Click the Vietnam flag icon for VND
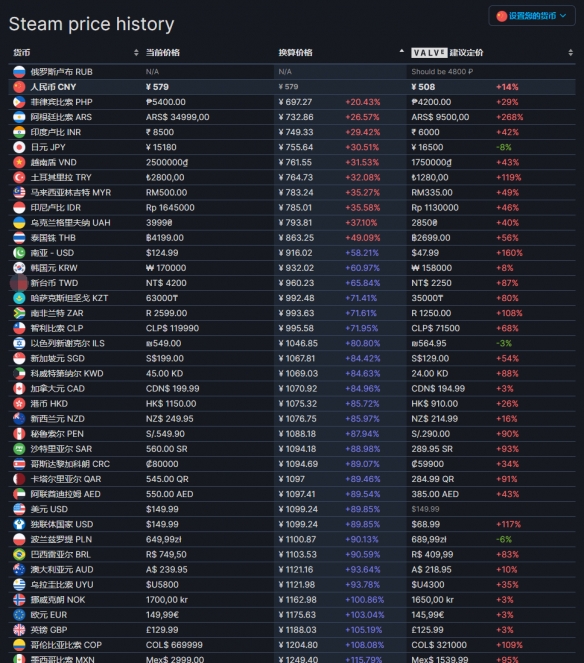 pos(19,162)
